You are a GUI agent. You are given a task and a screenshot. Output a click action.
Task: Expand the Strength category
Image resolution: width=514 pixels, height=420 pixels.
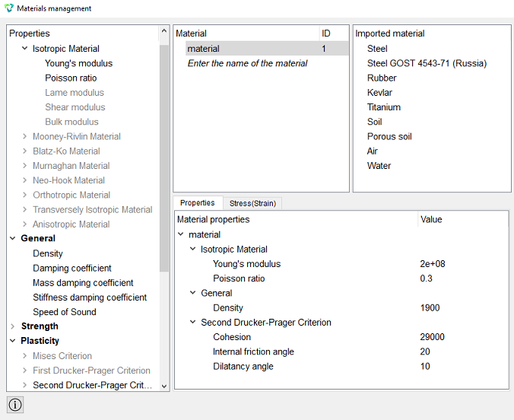pos(12,326)
